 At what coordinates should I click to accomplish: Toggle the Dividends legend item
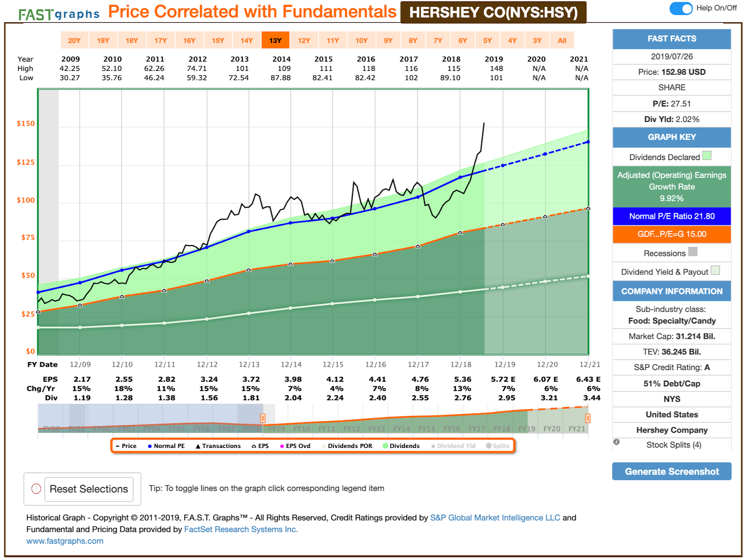tap(401, 446)
